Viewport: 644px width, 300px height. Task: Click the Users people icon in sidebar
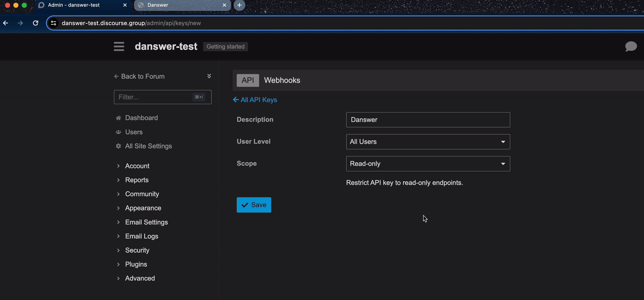[118, 132]
